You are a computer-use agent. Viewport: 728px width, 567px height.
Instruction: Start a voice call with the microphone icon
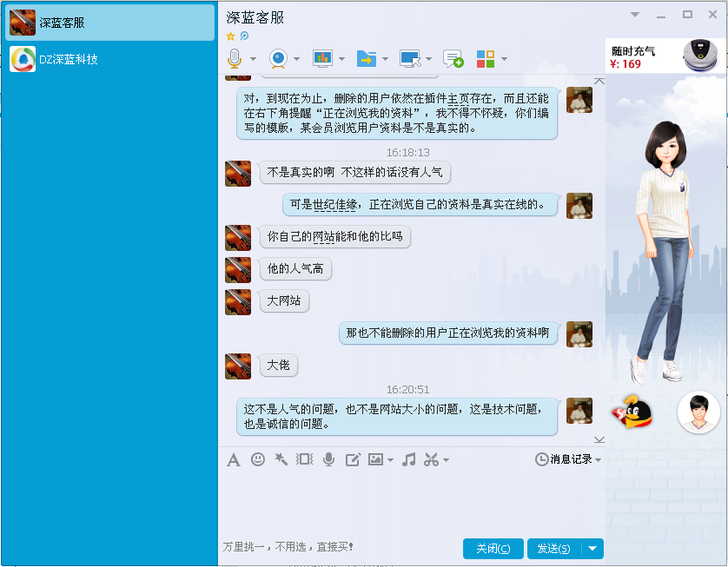pyautogui.click(x=233, y=59)
